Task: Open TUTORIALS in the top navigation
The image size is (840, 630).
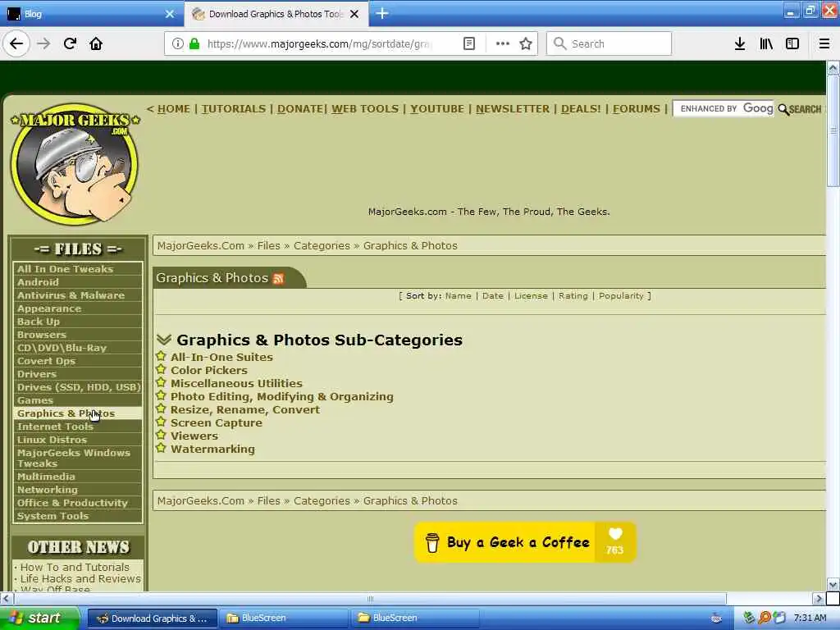Action: point(234,109)
